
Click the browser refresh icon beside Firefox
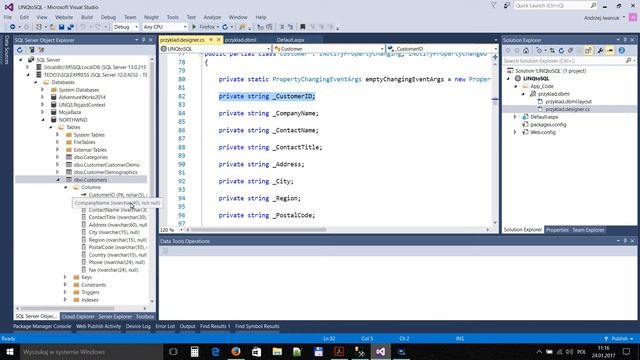225,27
